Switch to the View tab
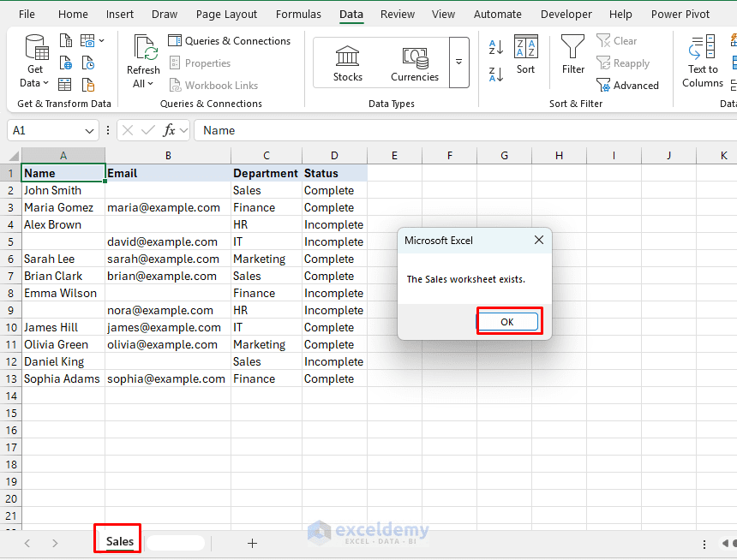The height and width of the screenshot is (560, 737). click(443, 14)
